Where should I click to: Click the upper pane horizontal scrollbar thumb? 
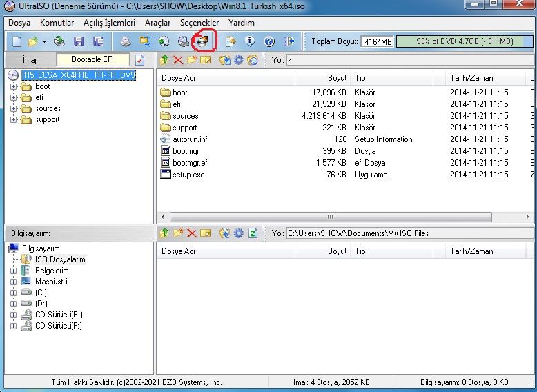click(331, 217)
